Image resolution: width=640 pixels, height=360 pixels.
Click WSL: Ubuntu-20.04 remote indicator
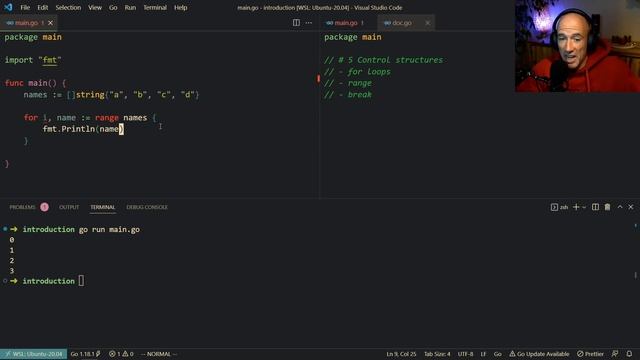[33, 354]
